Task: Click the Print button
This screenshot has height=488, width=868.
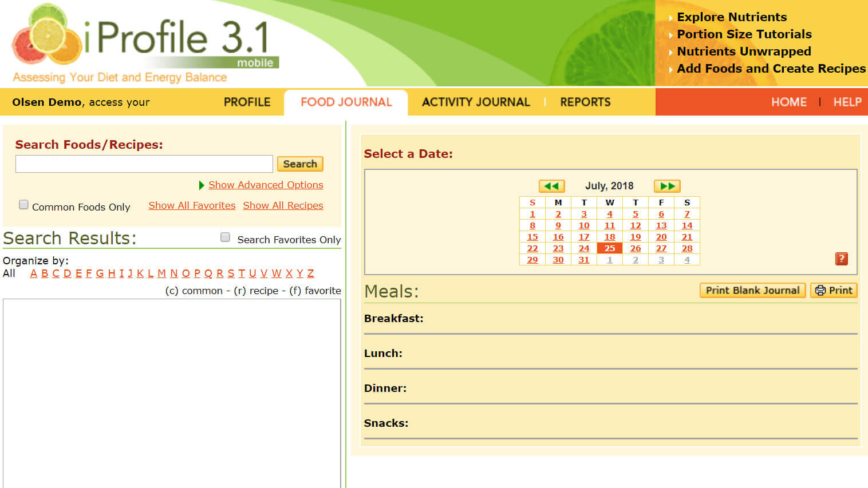Action: 834,290
